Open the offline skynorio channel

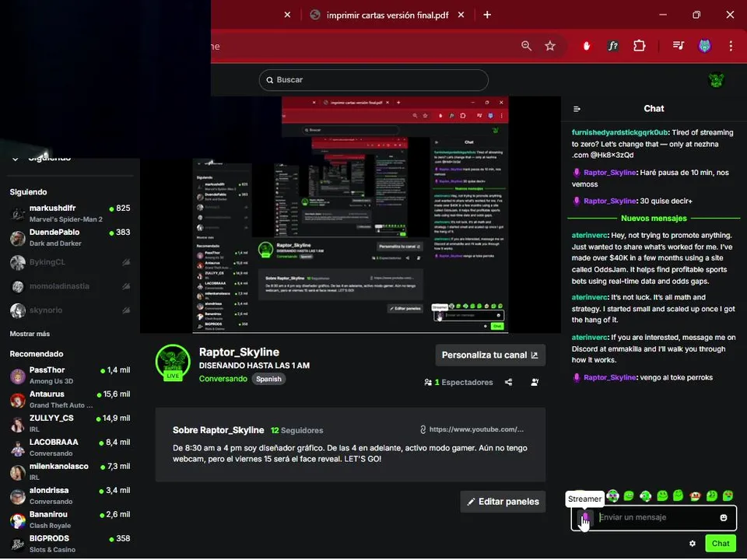70,311
